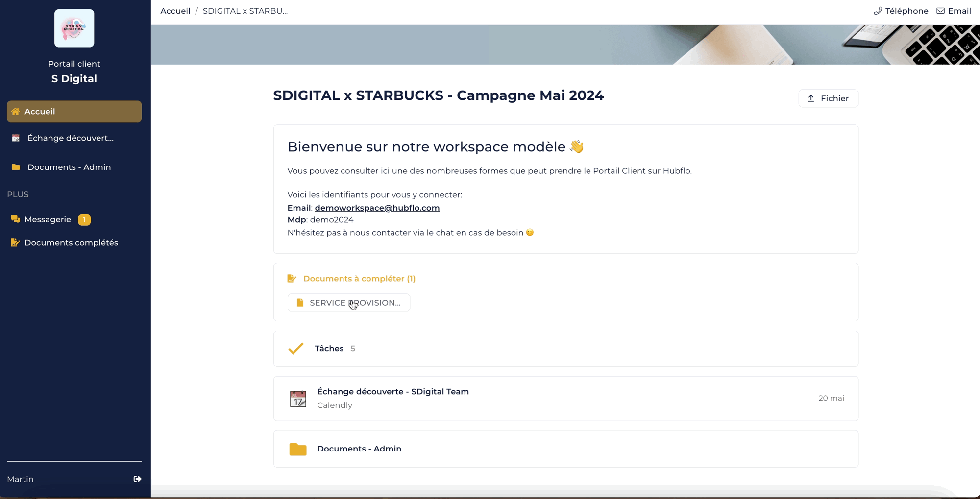Click the yellow folder icon in main area
Image resolution: width=980 pixels, height=499 pixels.
pos(298,449)
